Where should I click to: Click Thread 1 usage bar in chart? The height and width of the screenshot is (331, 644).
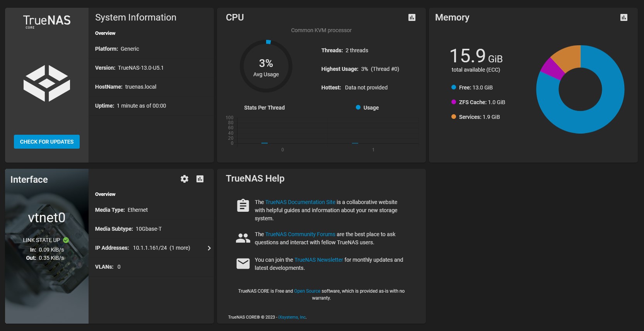(355, 143)
